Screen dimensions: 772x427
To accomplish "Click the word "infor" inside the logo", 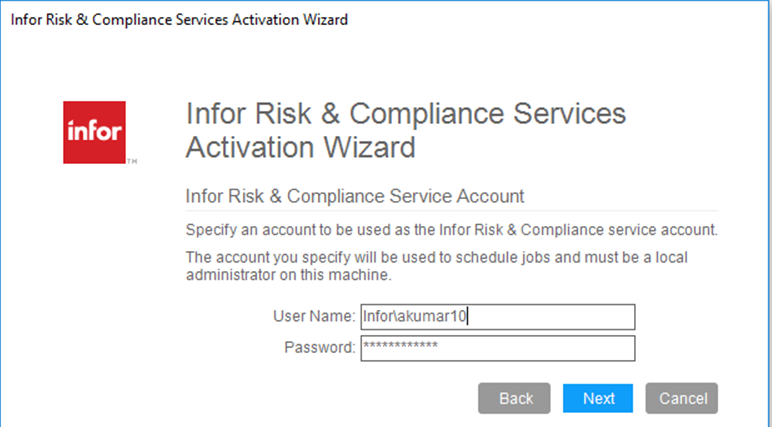I will pos(94,132).
